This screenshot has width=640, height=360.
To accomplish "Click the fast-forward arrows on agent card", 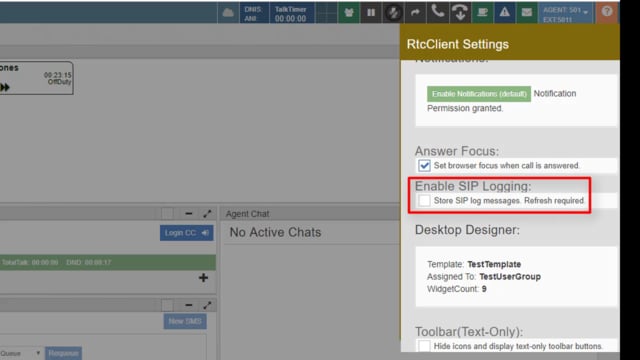I will 5,87.
